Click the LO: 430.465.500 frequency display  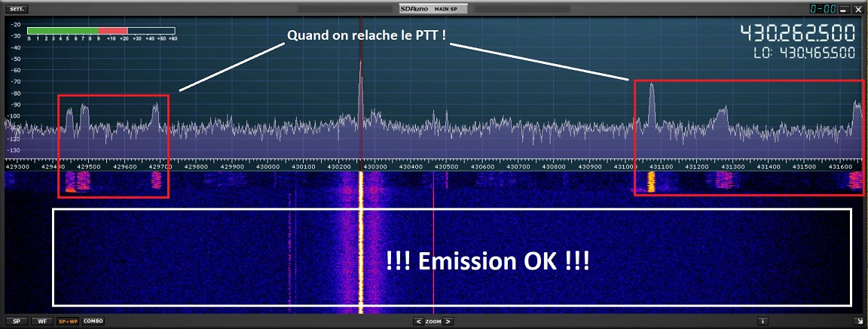pos(803,53)
